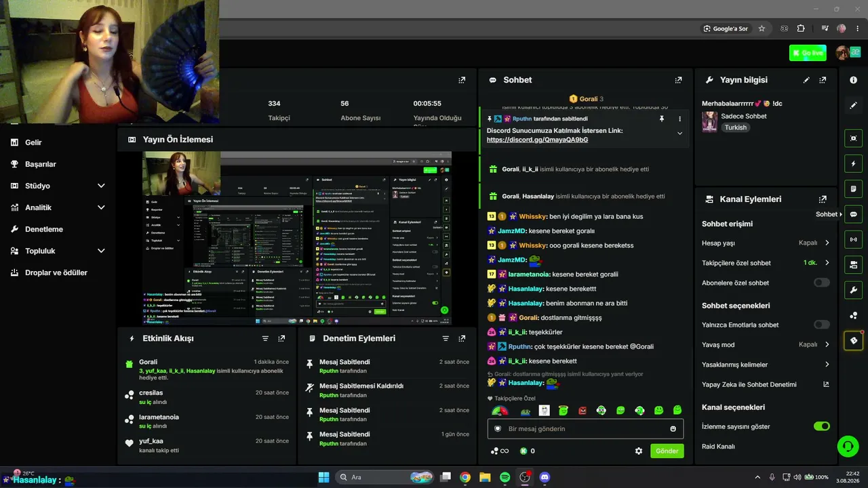Select the pencil edit icon in the right sidebar
Image resolution: width=868 pixels, height=488 pixels.
(x=853, y=106)
